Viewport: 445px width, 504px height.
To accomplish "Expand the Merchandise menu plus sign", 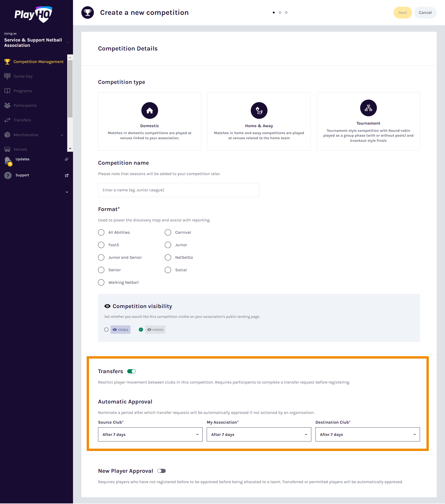I will click(x=62, y=135).
